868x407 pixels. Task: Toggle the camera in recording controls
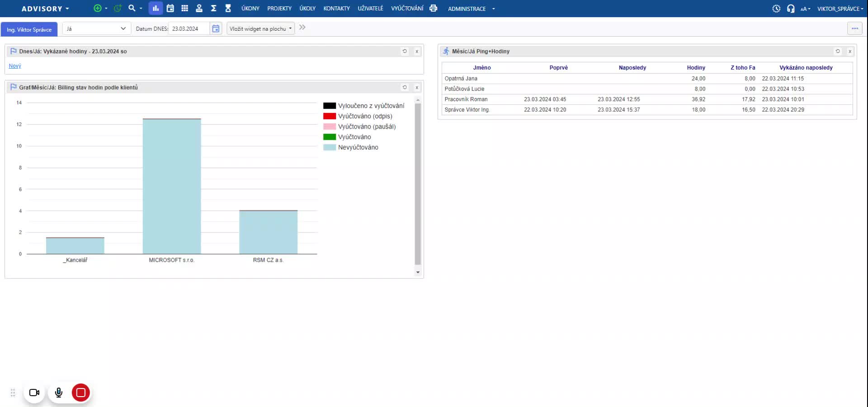click(x=34, y=393)
